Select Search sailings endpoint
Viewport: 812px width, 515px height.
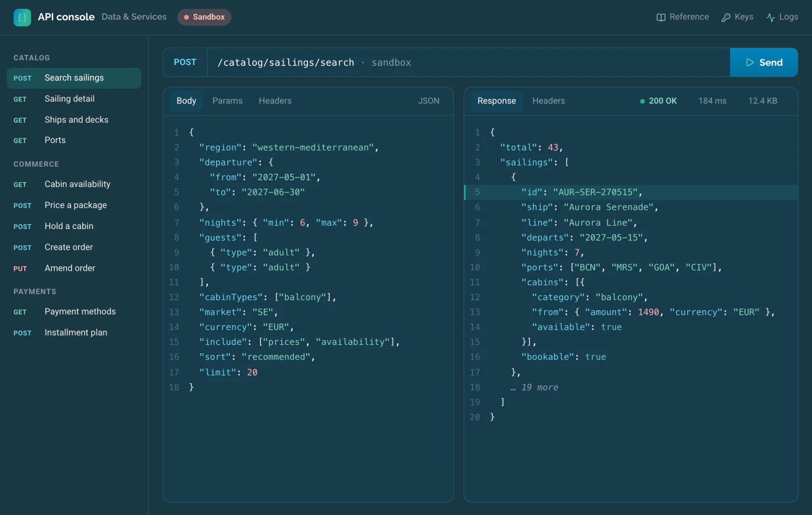click(74, 78)
